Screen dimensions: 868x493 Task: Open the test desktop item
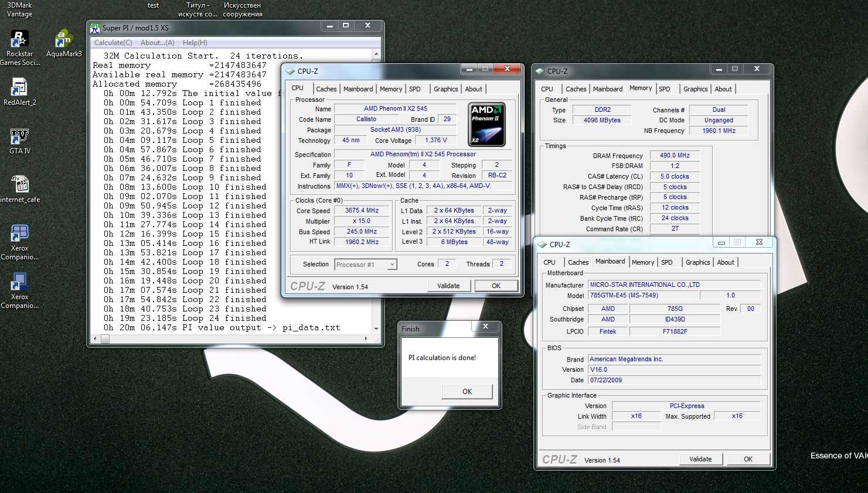click(153, 5)
